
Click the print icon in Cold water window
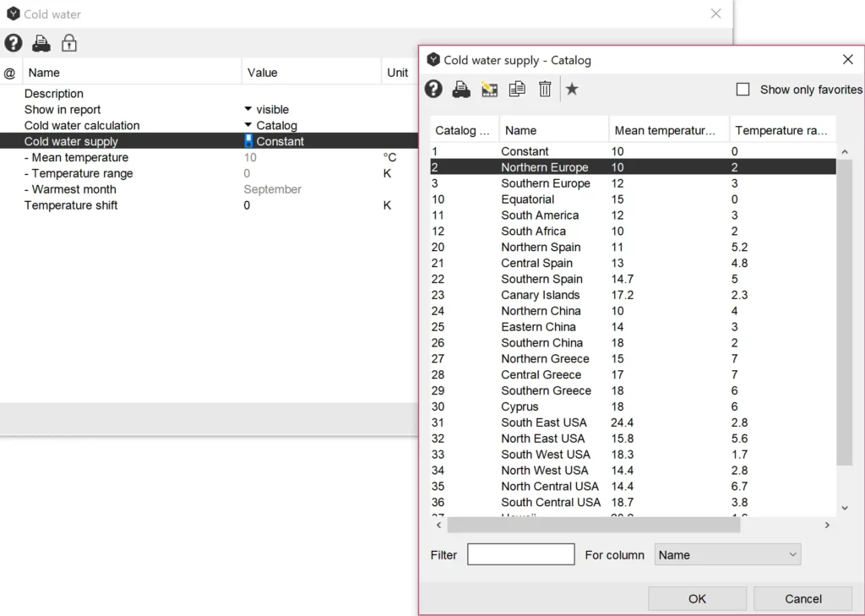41,42
